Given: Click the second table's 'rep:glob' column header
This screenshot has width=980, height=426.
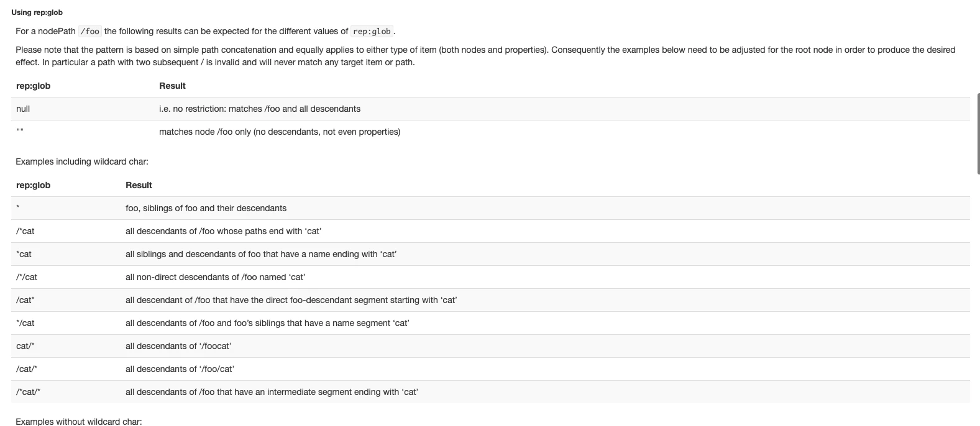Looking at the screenshot, I should (33, 185).
